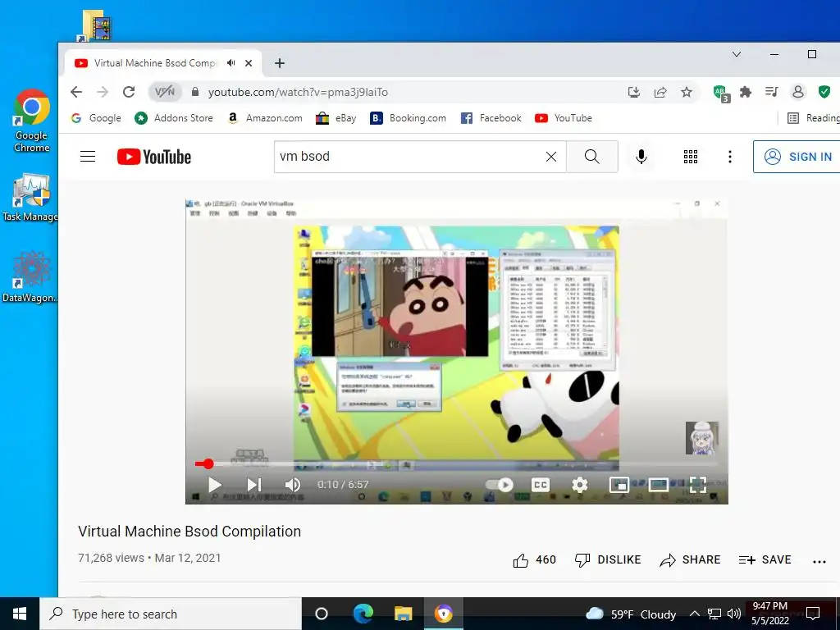Click the SAVE button

point(765,559)
